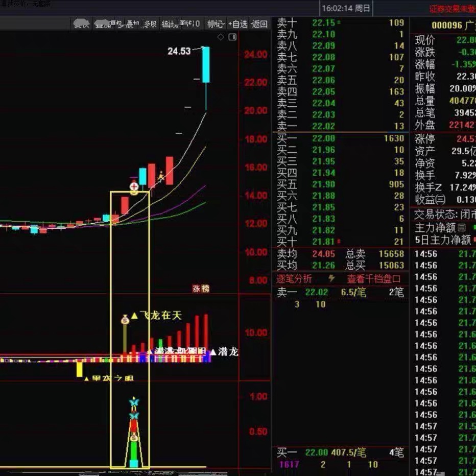Screen dimensions: 476x476
Task: Click the 涨榜 badge on the chart
Action: (x=201, y=289)
